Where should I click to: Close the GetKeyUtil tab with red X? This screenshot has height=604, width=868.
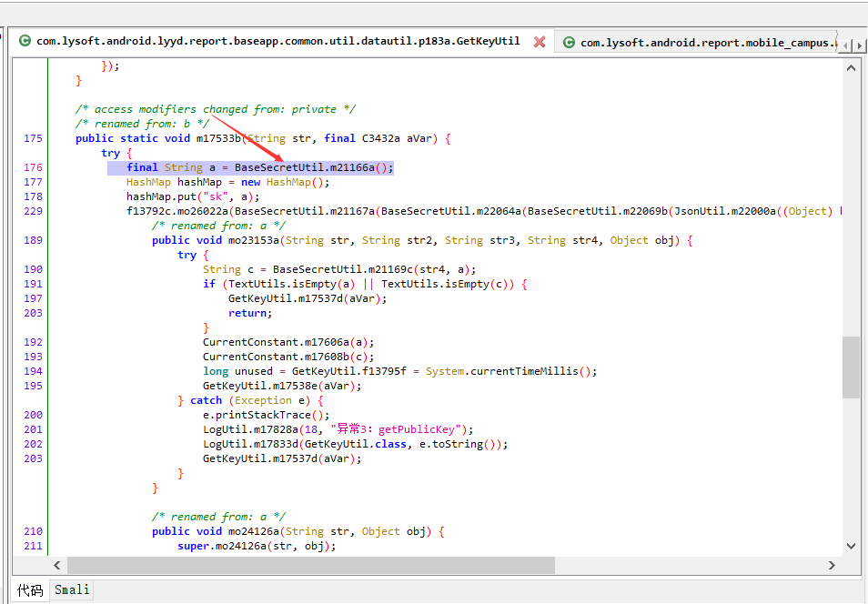pos(540,42)
